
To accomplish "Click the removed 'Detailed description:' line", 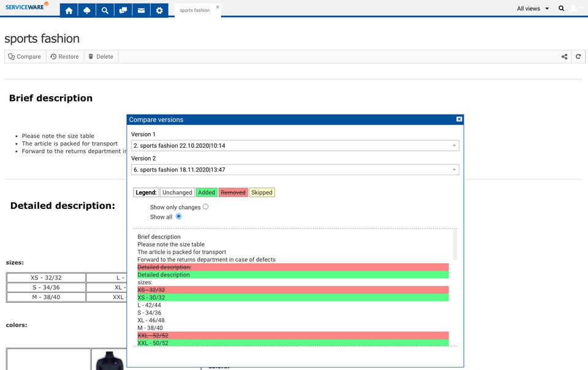I will click(293, 267).
